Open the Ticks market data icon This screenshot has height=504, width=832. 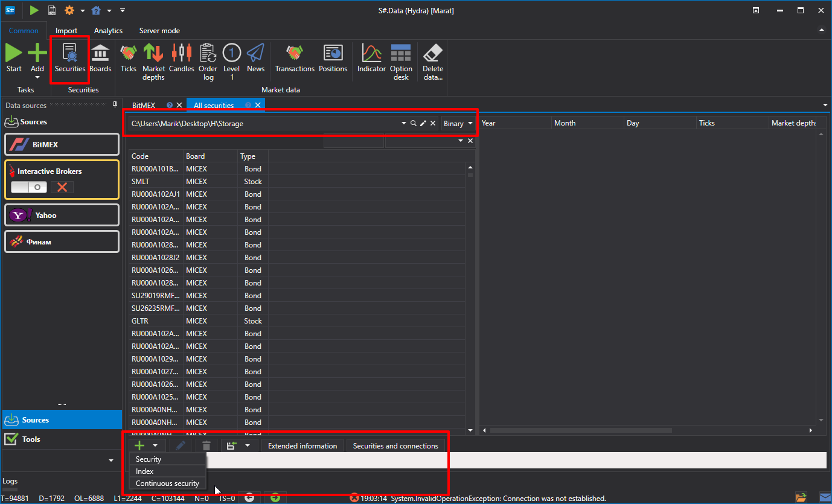pos(129,59)
